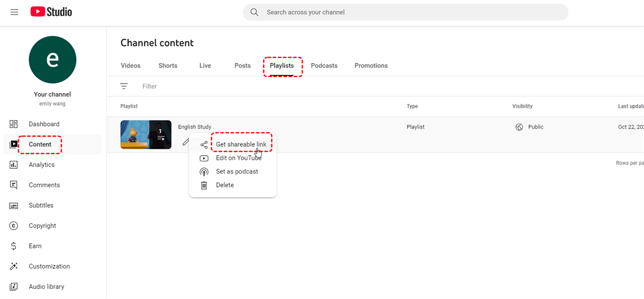Open the Earn section

pos(35,246)
